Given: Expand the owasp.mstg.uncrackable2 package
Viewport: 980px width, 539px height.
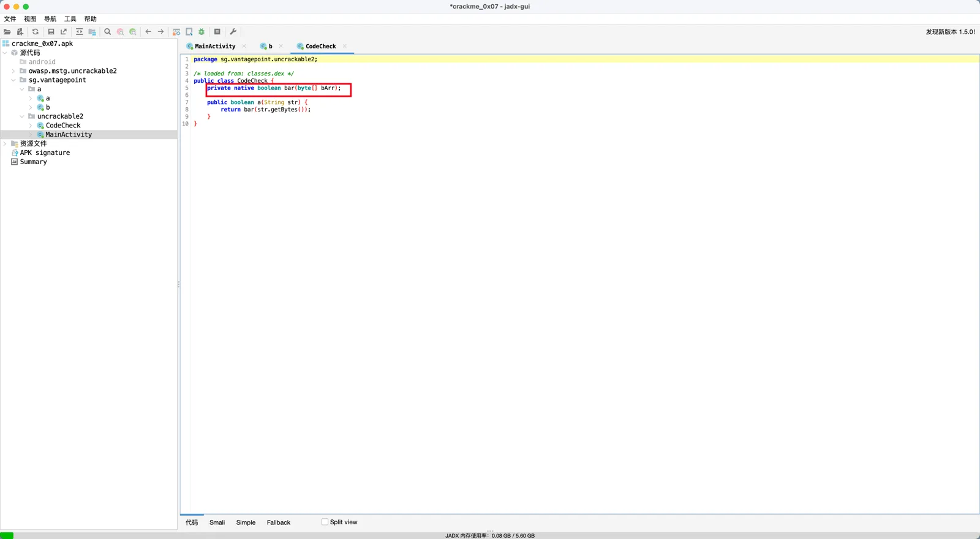Looking at the screenshot, I should (x=13, y=71).
